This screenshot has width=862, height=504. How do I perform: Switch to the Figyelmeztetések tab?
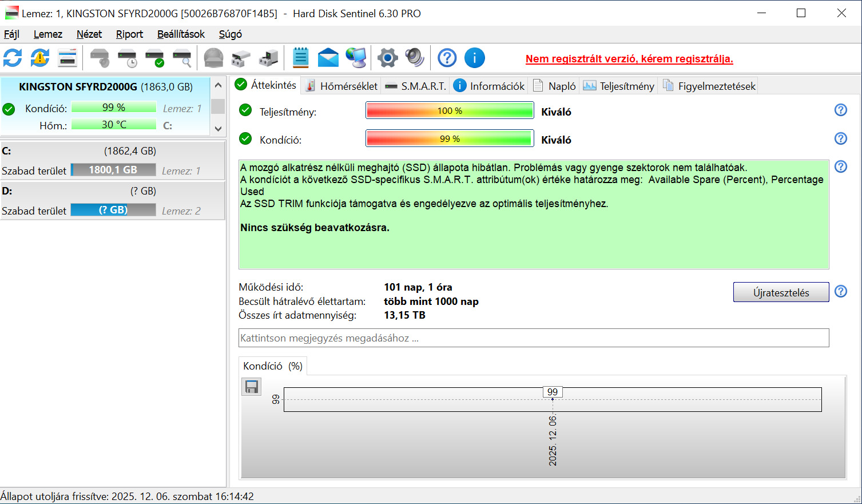point(709,86)
